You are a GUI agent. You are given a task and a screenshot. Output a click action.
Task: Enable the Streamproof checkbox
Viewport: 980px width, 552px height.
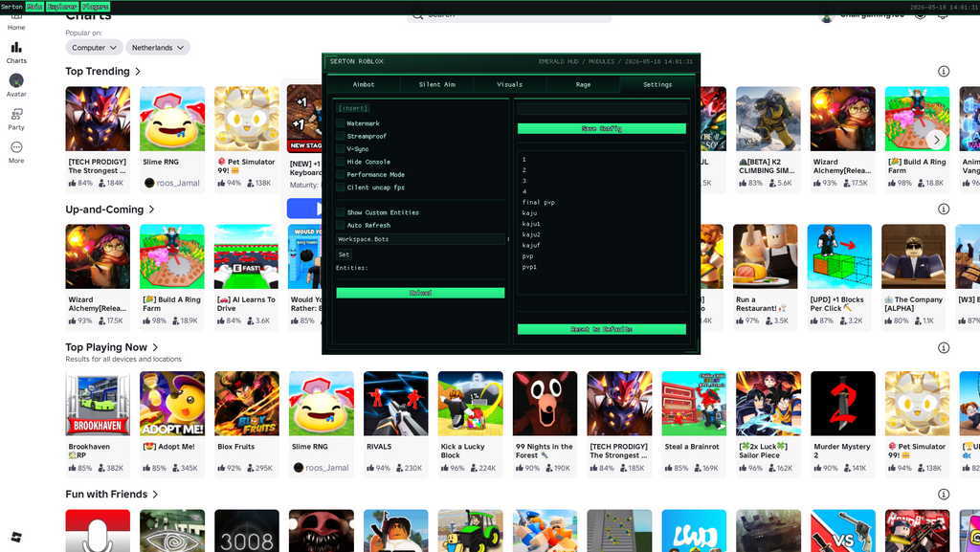coord(341,136)
